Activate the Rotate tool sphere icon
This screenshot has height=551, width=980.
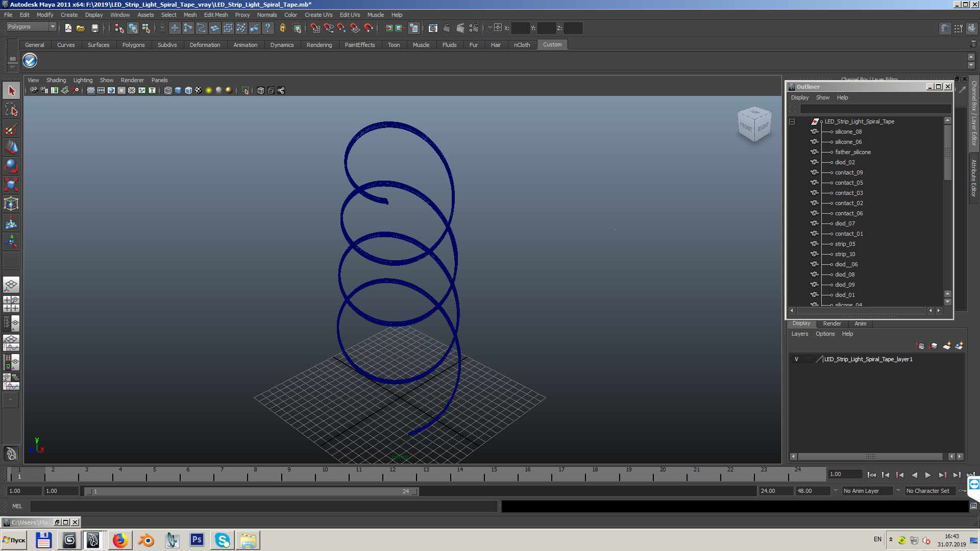11,166
